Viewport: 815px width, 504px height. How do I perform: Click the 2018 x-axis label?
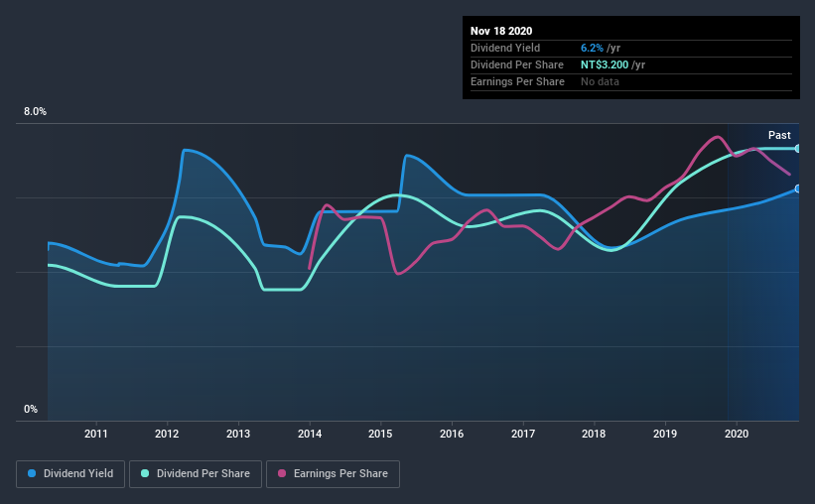pyautogui.click(x=594, y=434)
